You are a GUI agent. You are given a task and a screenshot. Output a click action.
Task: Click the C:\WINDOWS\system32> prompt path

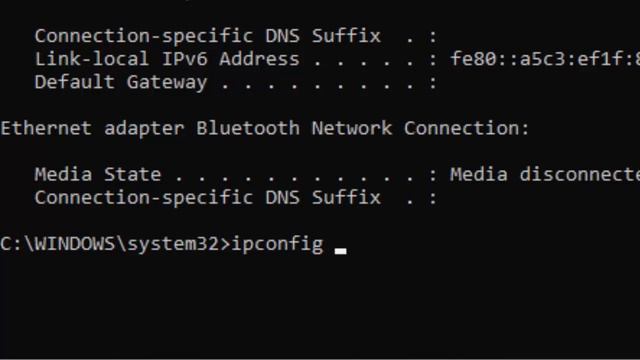tap(116, 245)
